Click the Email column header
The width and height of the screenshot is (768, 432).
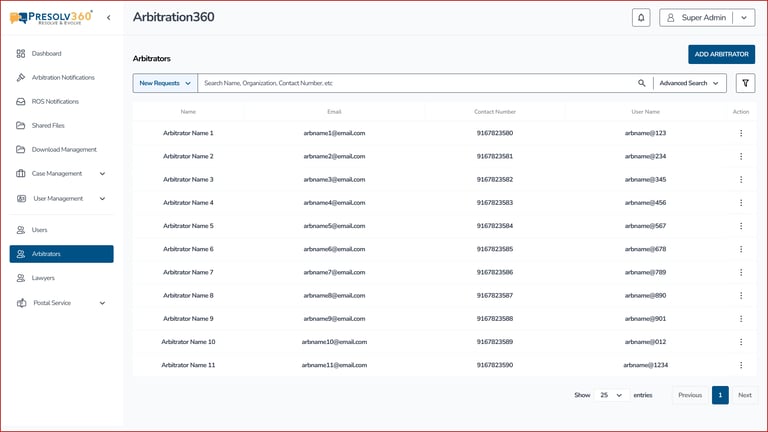pyautogui.click(x=334, y=112)
